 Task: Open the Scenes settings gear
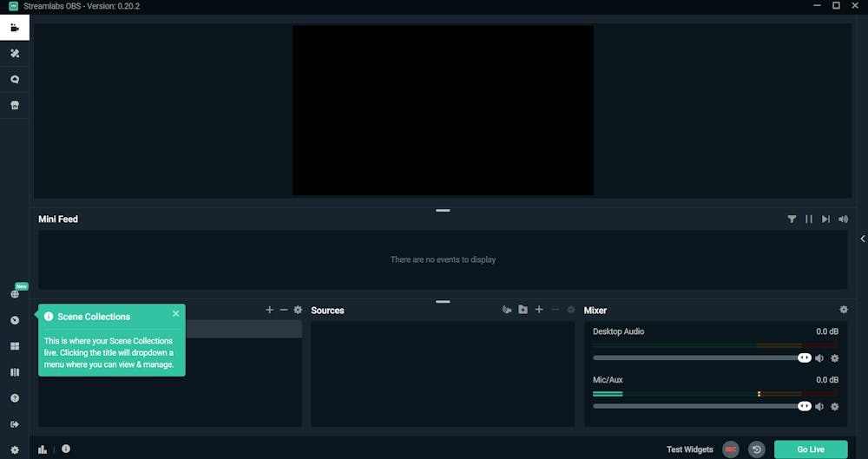(x=298, y=310)
